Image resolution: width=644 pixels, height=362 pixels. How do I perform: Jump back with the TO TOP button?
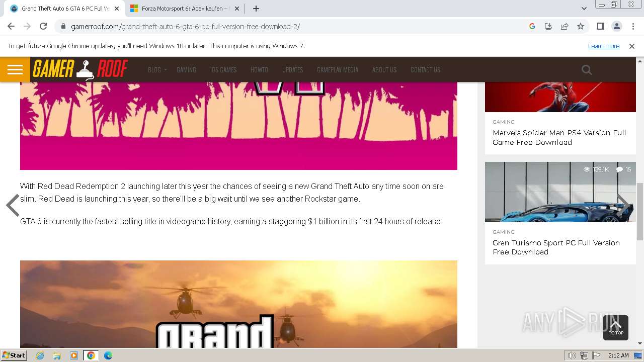point(616,328)
